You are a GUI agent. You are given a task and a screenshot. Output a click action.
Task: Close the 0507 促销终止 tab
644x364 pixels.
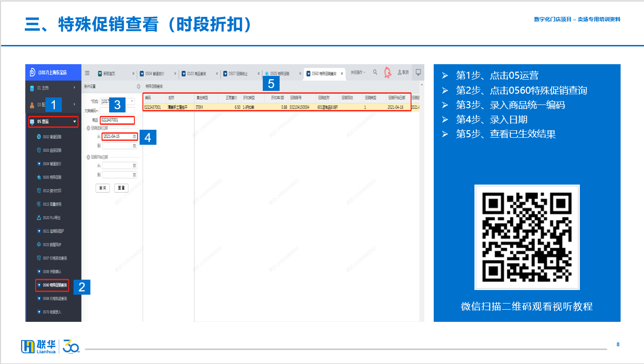(x=259, y=74)
